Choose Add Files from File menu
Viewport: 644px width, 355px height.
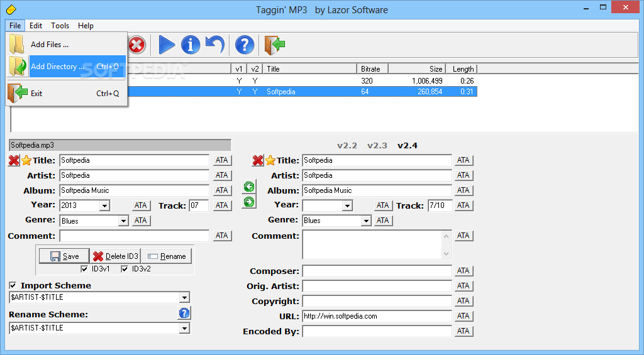(67, 45)
